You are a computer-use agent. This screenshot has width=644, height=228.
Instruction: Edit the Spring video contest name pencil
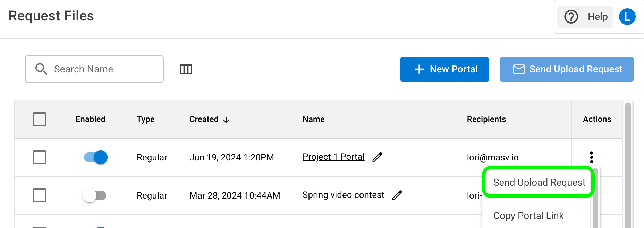pyautogui.click(x=397, y=195)
